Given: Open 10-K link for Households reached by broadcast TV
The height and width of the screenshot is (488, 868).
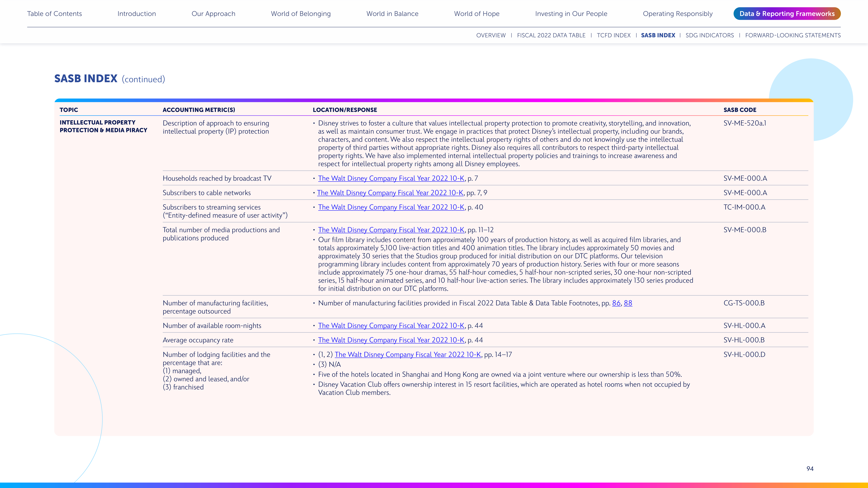Looking at the screenshot, I should coord(391,178).
